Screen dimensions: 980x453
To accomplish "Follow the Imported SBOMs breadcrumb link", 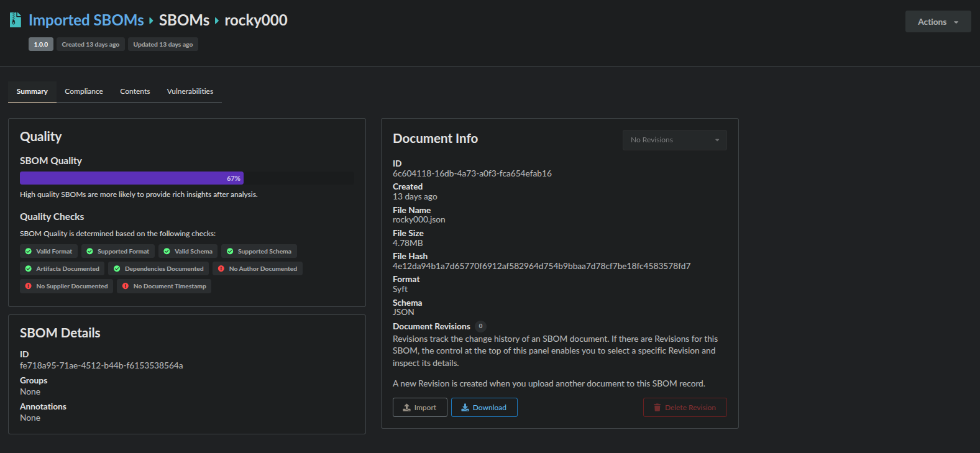I will pos(86,21).
